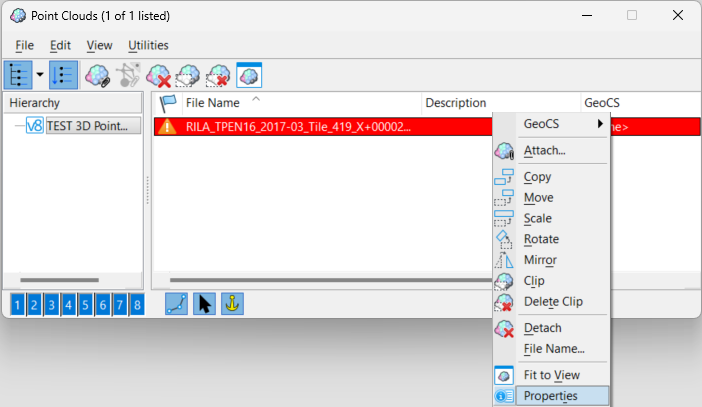Screen dimensions: 702x407
Task: Open the Utilities menu
Action: point(148,45)
